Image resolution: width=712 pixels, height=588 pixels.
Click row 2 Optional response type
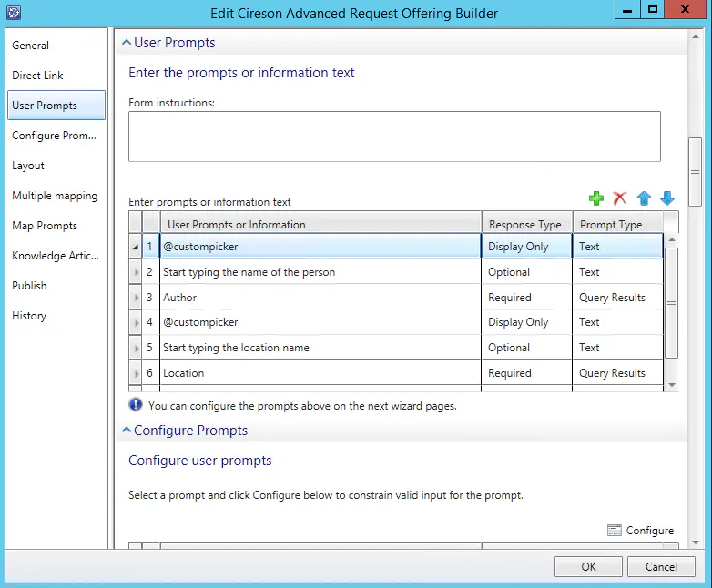click(527, 272)
